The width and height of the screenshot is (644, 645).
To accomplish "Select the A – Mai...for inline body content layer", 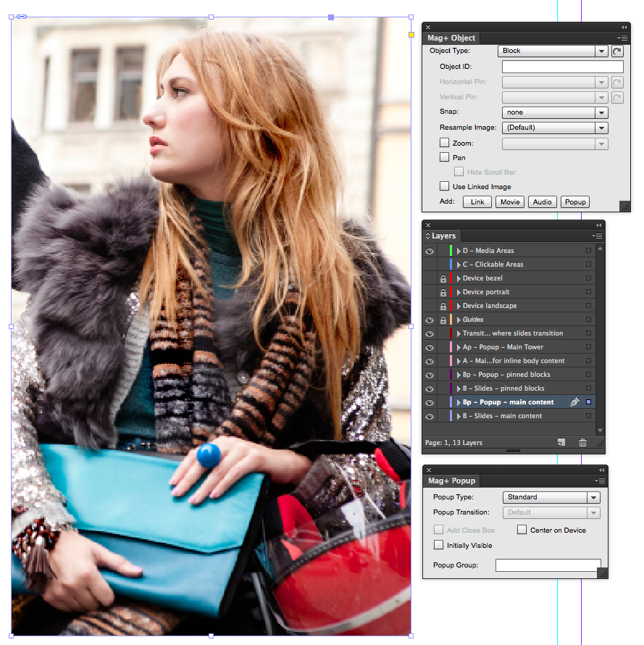I will pyautogui.click(x=514, y=361).
